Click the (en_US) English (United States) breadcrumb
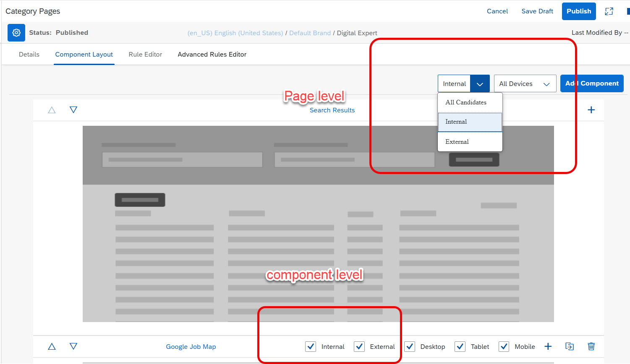Image resolution: width=630 pixels, height=364 pixels. [235, 33]
